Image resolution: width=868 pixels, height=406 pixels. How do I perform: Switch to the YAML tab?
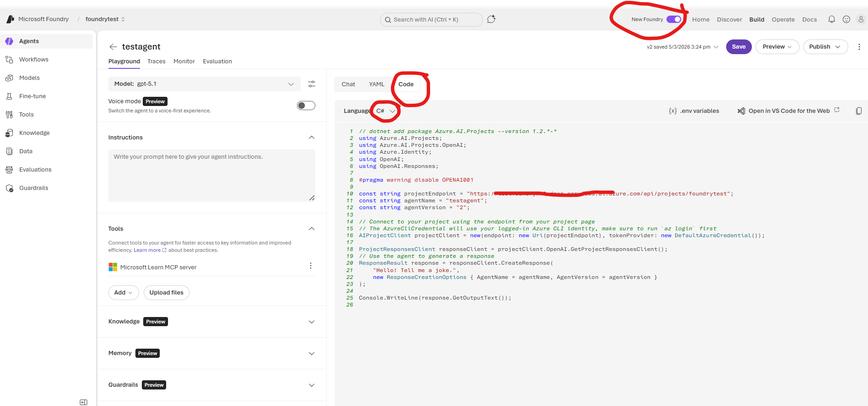pyautogui.click(x=376, y=84)
